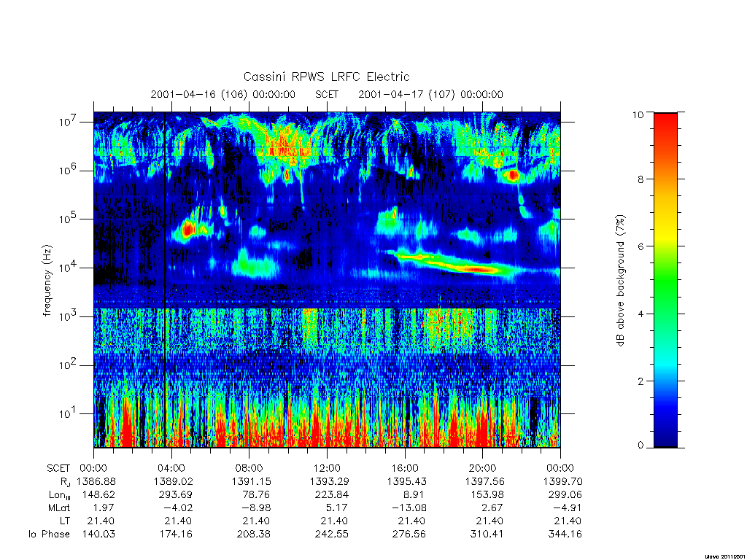Click the color bar tick label "8"
The width and height of the screenshot is (747, 560).
(640, 179)
